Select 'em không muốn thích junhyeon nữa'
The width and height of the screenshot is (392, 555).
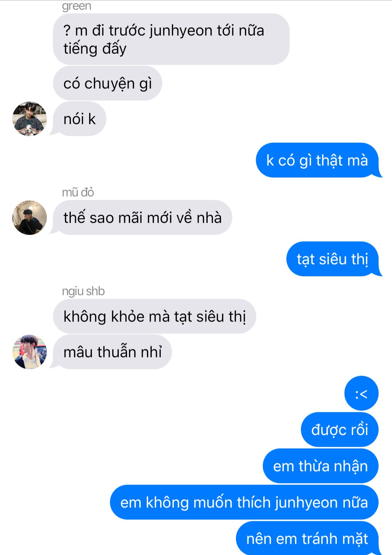[244, 502]
